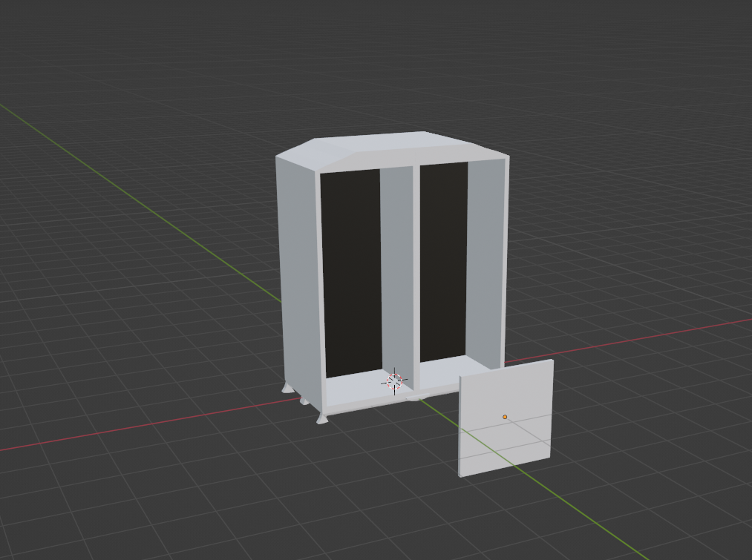This screenshot has height=560, width=752.
Task: Click the small notch at cabinet base center
Action: point(413,398)
